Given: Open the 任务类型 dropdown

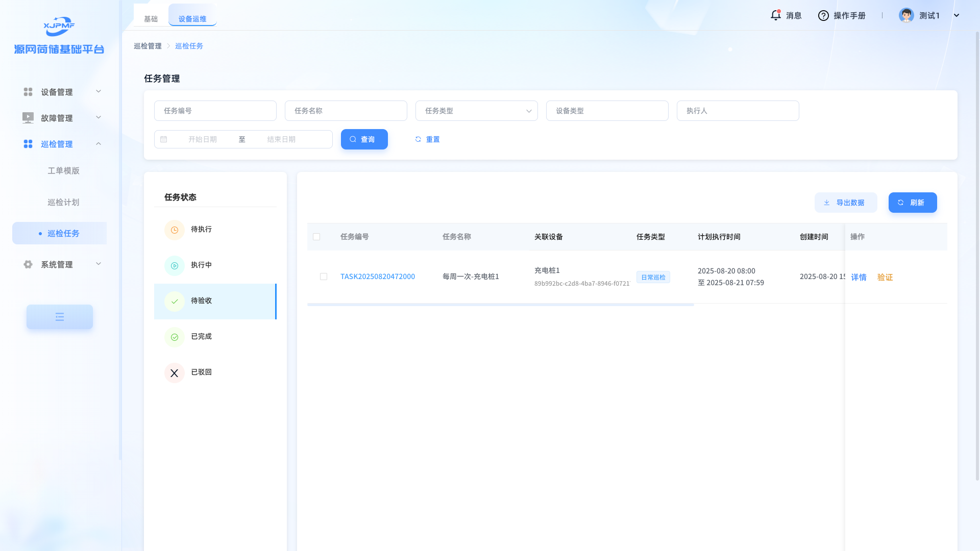Looking at the screenshot, I should pos(476,111).
